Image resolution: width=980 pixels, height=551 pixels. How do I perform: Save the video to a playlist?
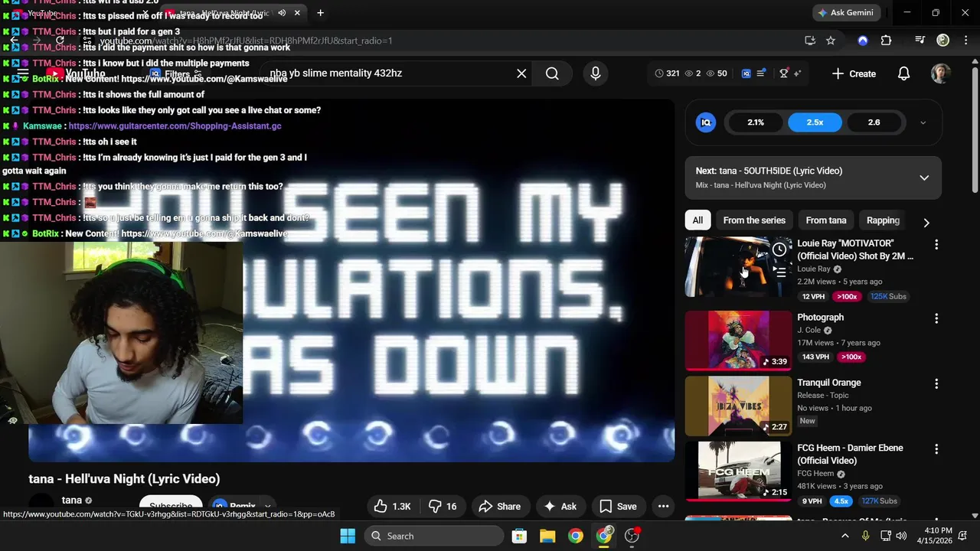tap(618, 507)
